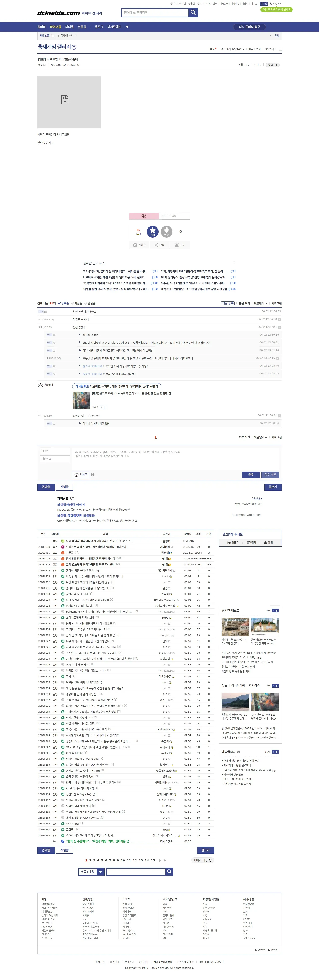The image size is (319, 980).
Task: Click the 댓글 11 button near the title
Action: (x=272, y=65)
